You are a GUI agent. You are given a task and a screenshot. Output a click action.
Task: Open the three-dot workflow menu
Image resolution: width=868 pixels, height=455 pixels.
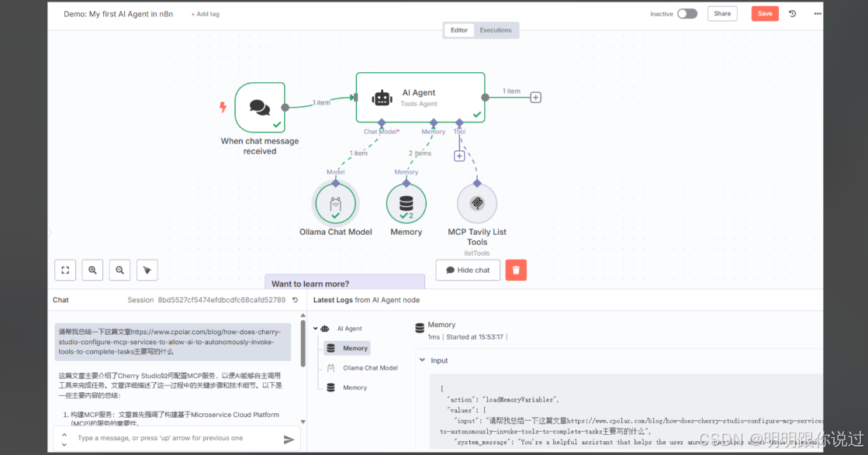817,14
